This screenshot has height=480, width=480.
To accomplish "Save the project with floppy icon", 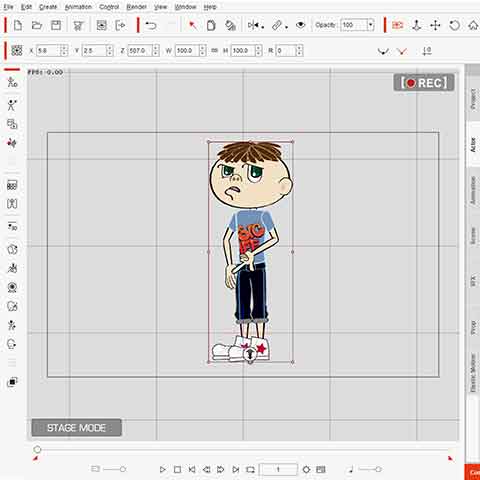I will coord(56,25).
